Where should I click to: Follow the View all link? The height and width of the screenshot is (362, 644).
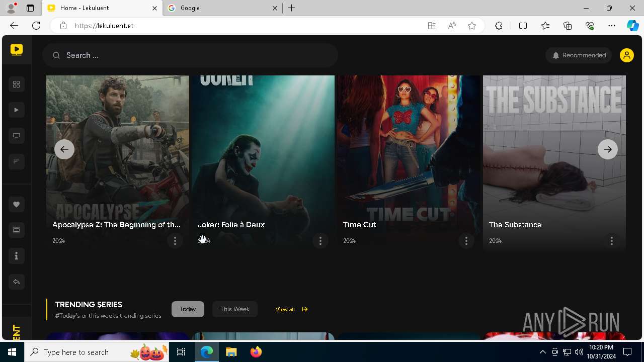coord(292,309)
